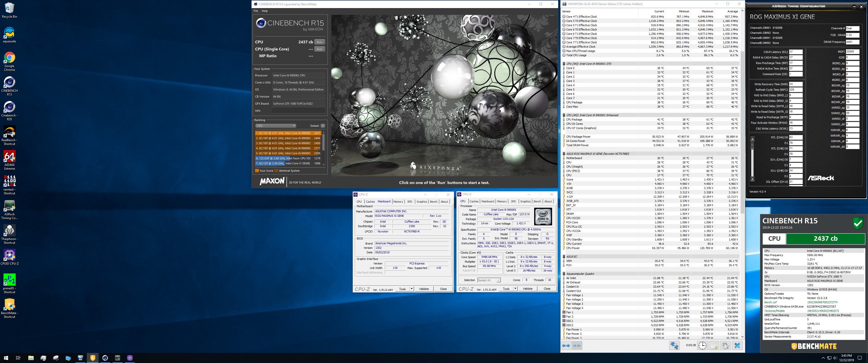Select top ranking entry scoring 2437
868x363 pixels.
click(288, 133)
